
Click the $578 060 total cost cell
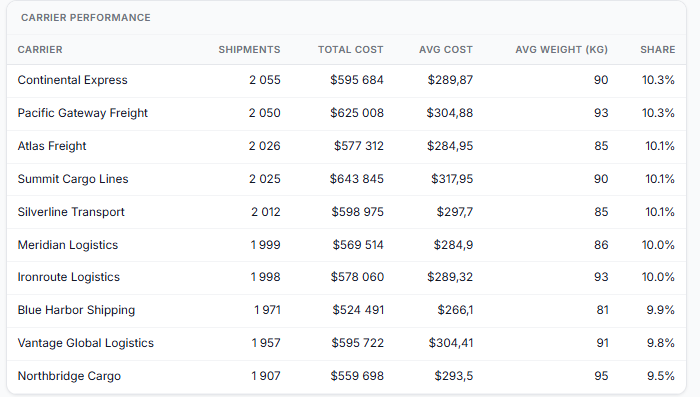(x=357, y=277)
